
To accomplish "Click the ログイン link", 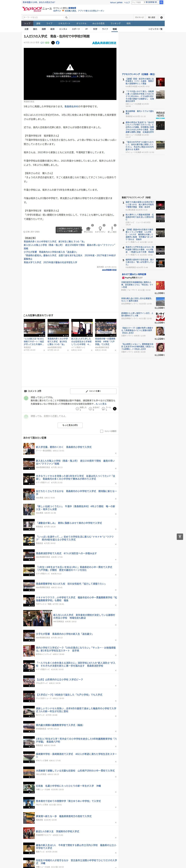I will click(x=57, y=11).
